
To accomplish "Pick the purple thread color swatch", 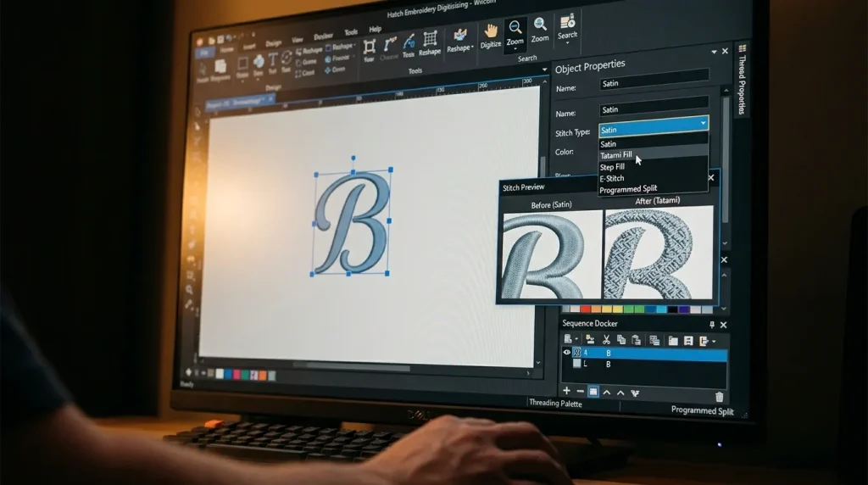I will click(684, 309).
